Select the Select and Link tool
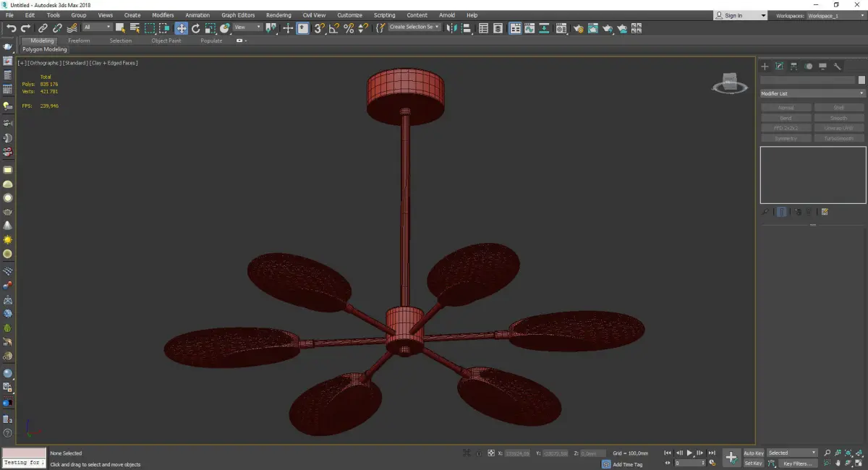Screen dimensions: 868x470 43,28
